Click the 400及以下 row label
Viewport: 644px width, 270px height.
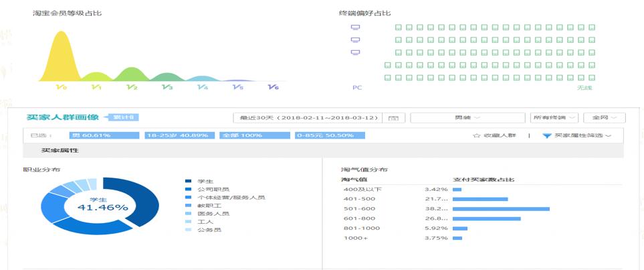click(x=362, y=190)
